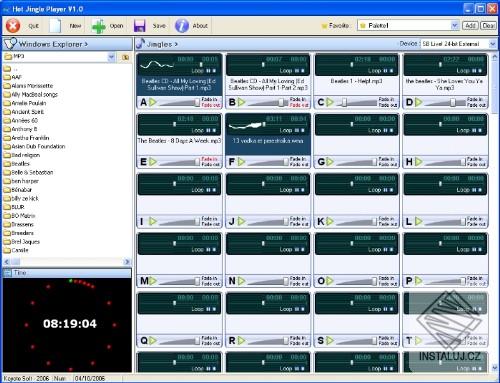Toggle Loop on jingle A
The width and height of the screenshot is (500, 383).
click(197, 71)
